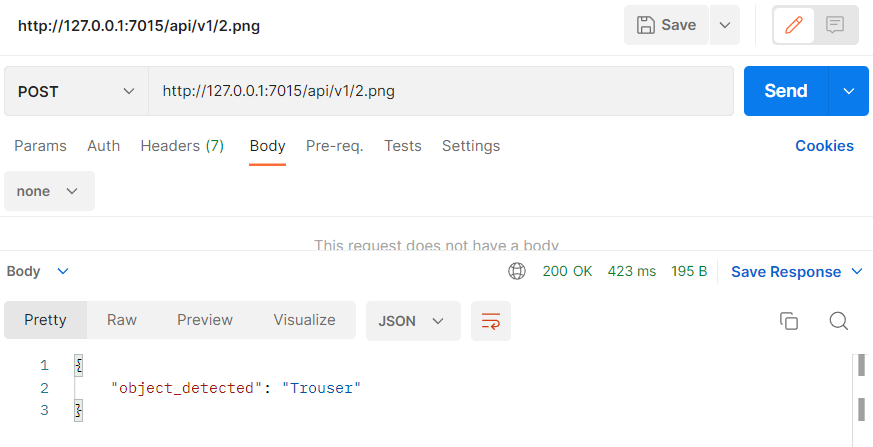The height and width of the screenshot is (447, 873).
Task: Click the request URL input field
Action: pyautogui.click(x=440, y=91)
